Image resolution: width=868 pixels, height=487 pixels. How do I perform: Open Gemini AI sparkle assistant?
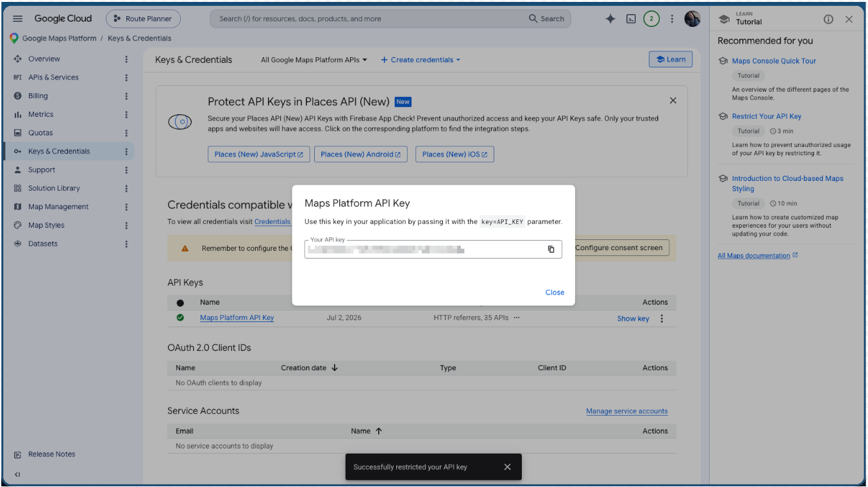pyautogui.click(x=610, y=19)
